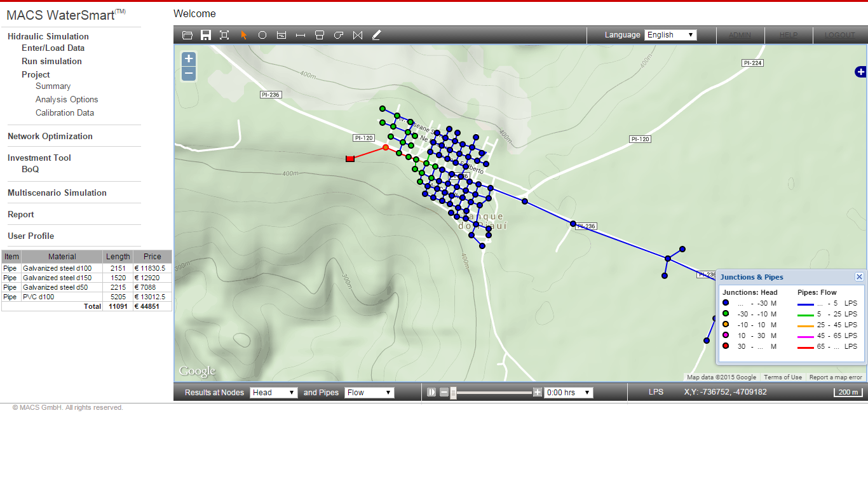868x488 pixels.
Task: Click the total price € 44851 cell
Action: point(153,306)
